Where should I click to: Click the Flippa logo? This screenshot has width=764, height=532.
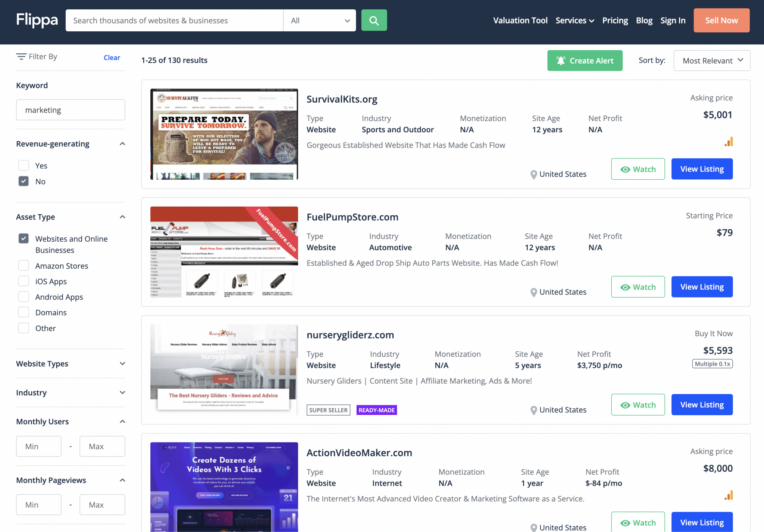point(37,20)
